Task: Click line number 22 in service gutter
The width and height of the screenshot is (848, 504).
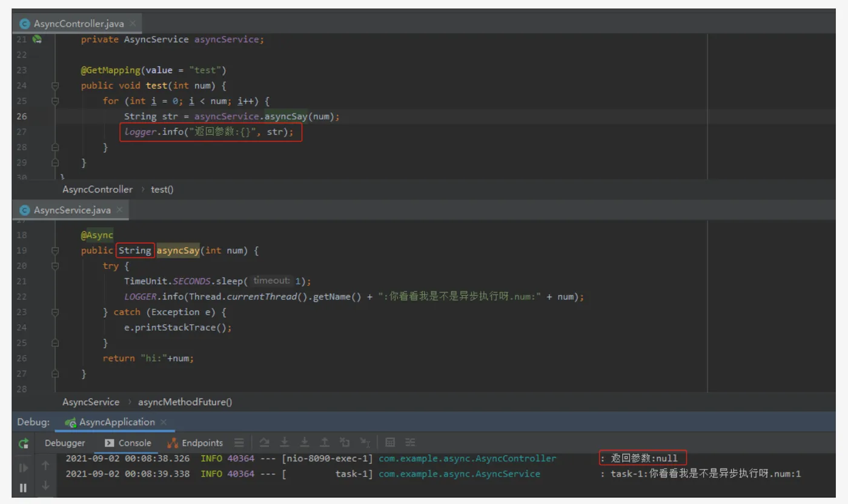Action: (21, 297)
